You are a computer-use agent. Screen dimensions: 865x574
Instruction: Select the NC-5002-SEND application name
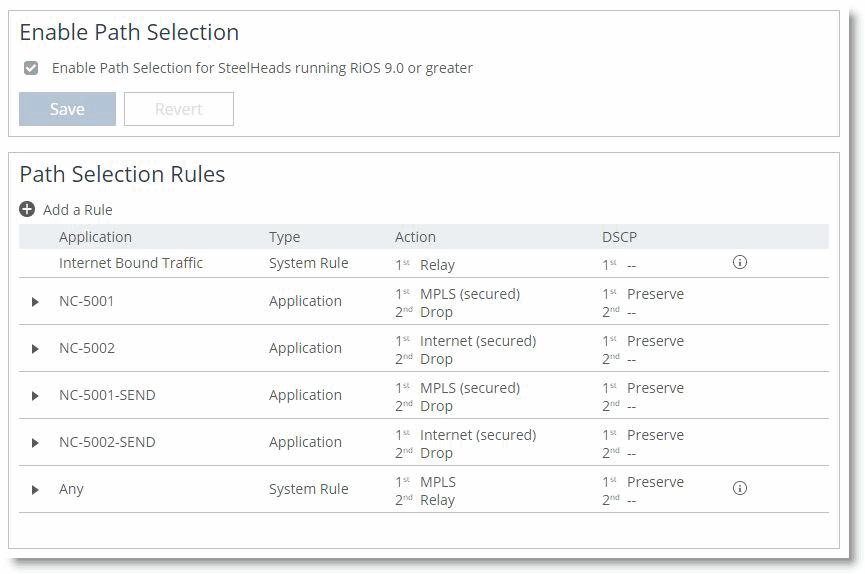[107, 442]
